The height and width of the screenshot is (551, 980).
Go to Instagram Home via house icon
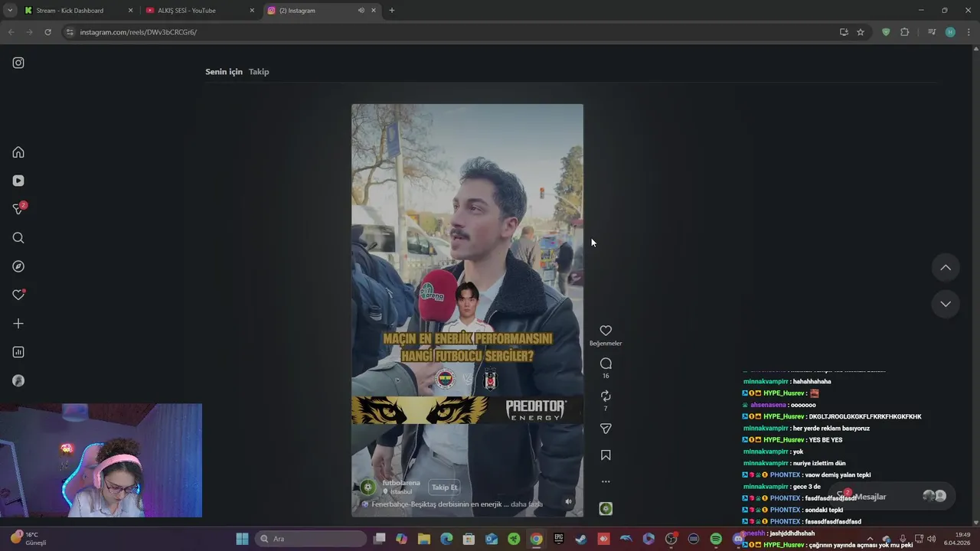(18, 152)
